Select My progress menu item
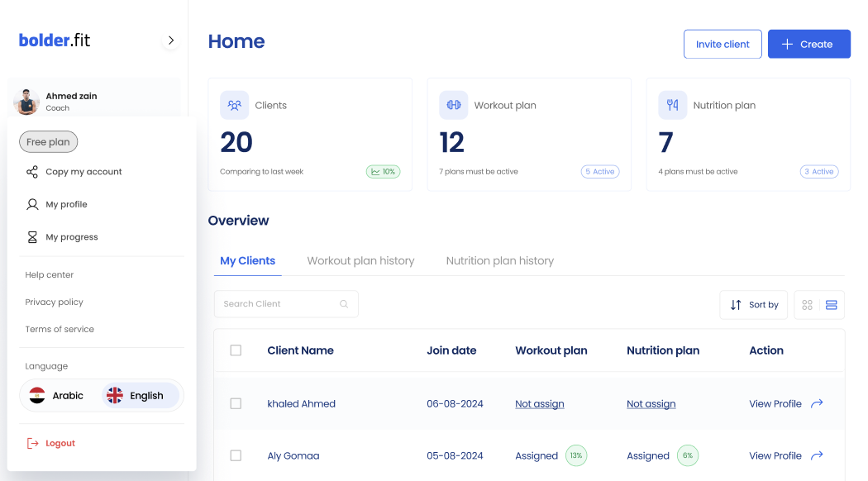Screen dimensions: 868x481 pyautogui.click(x=71, y=237)
